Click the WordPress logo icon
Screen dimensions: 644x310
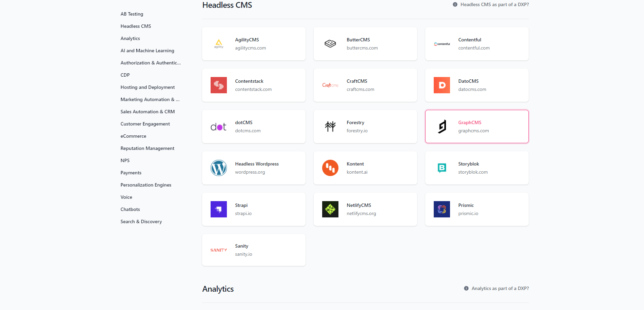[x=219, y=168]
